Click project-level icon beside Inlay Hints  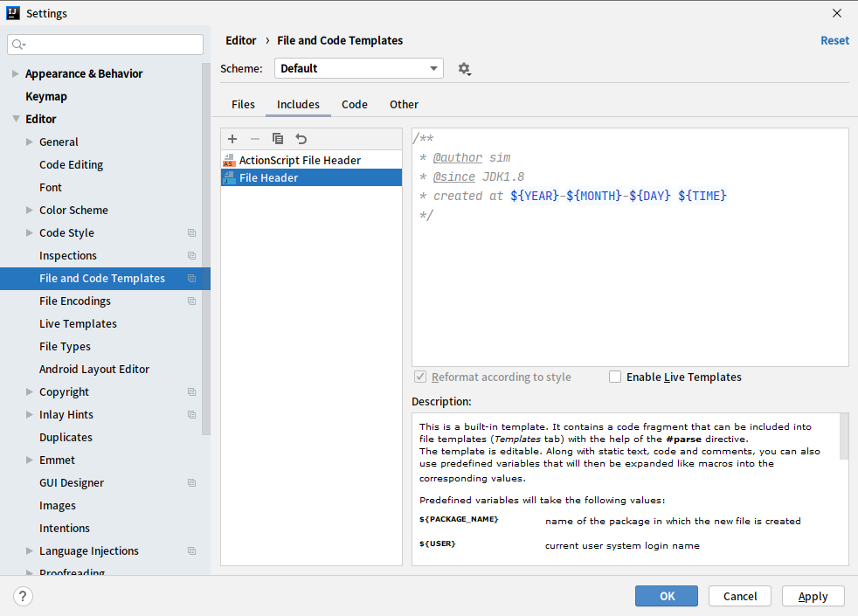click(191, 415)
